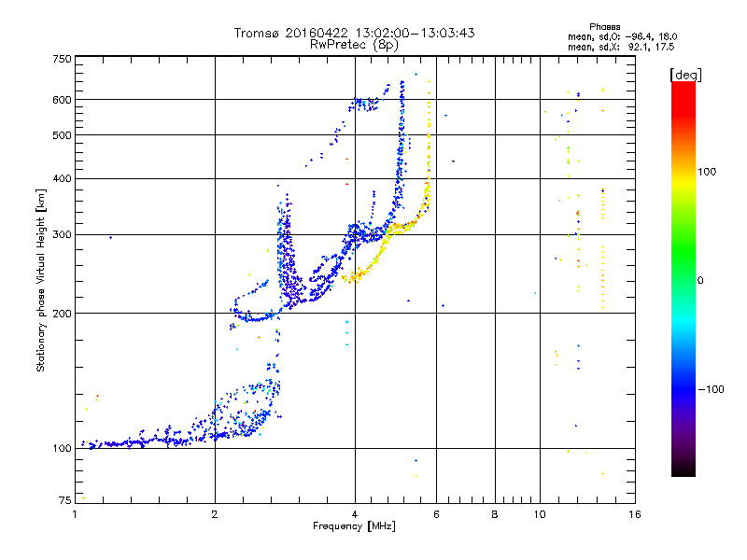This screenshot has height=560, width=747.
Task: Click the x-axis tick label '4'
Action: [x=355, y=514]
